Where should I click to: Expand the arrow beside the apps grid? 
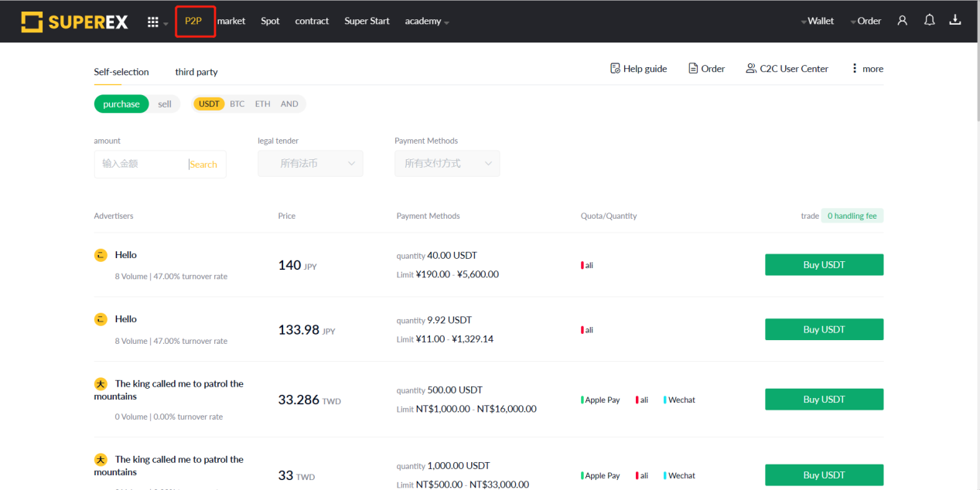tap(166, 23)
